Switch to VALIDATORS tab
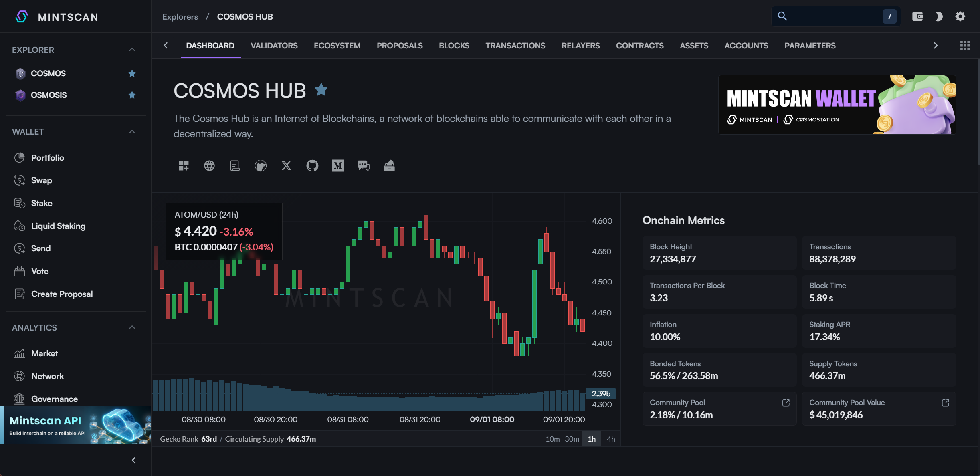Viewport: 980px width, 476px height. pyautogui.click(x=274, y=46)
